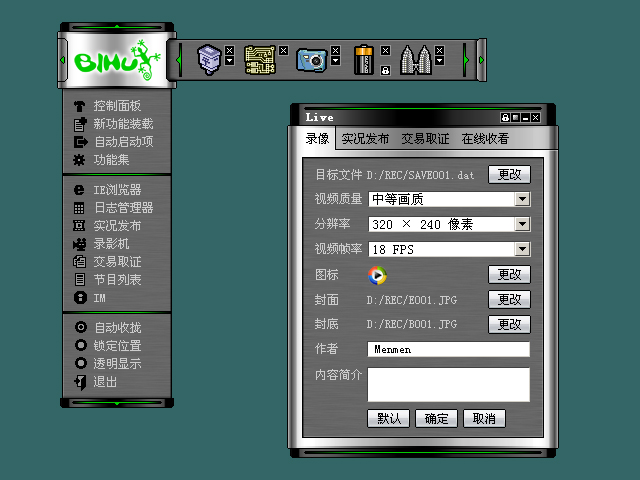Screen dimensions: 640x480
Task: Click the exit door icon for 退出
Action: tap(80, 382)
